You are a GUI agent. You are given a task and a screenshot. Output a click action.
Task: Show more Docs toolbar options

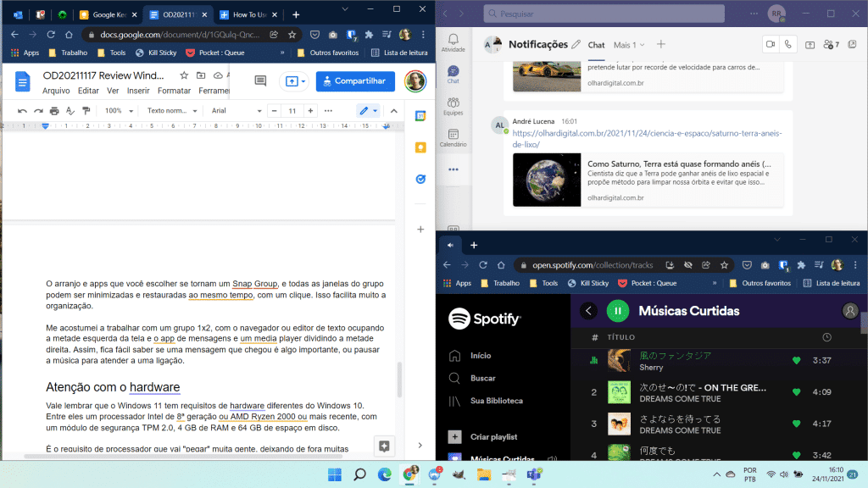click(328, 111)
